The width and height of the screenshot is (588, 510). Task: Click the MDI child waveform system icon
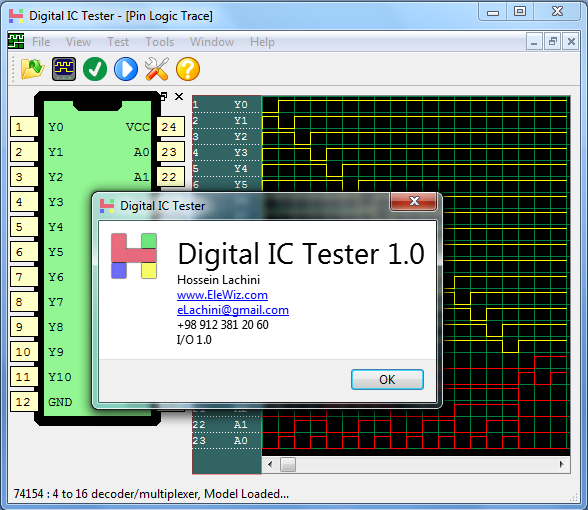click(x=16, y=41)
